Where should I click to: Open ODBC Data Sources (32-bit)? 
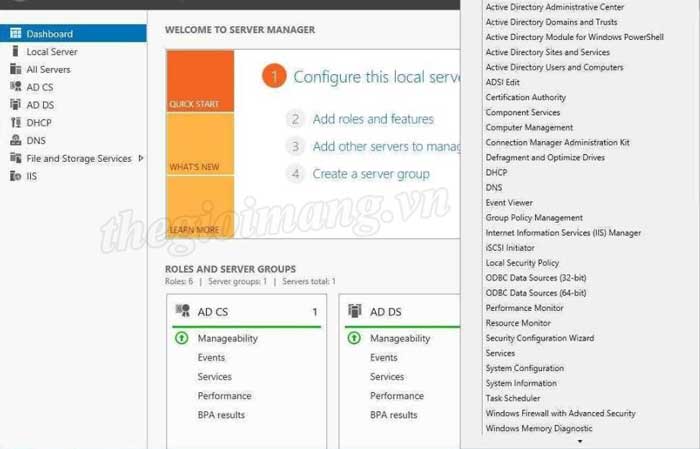click(536, 278)
